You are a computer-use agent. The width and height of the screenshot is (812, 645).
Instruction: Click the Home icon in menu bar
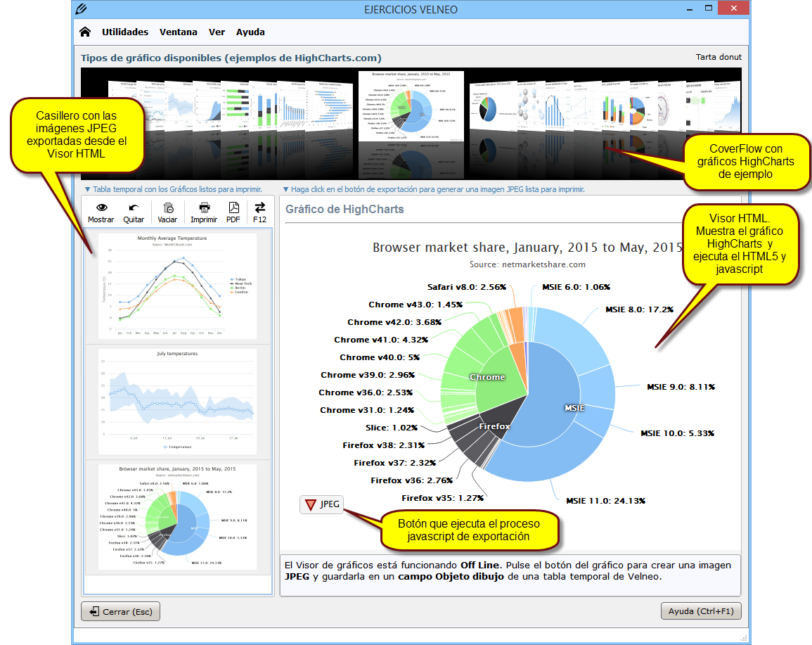(x=85, y=32)
